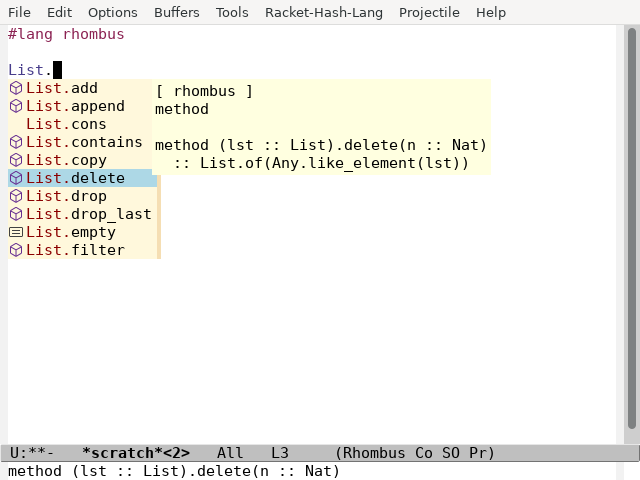Screen dimensions: 640x480
Task: Click the cube icon beside List.drop_last
Action: click(x=16, y=214)
